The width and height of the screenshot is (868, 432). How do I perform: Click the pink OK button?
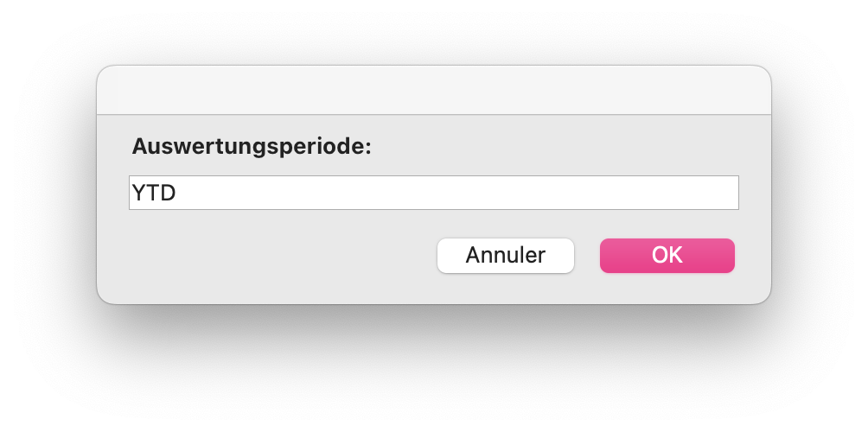tap(667, 256)
